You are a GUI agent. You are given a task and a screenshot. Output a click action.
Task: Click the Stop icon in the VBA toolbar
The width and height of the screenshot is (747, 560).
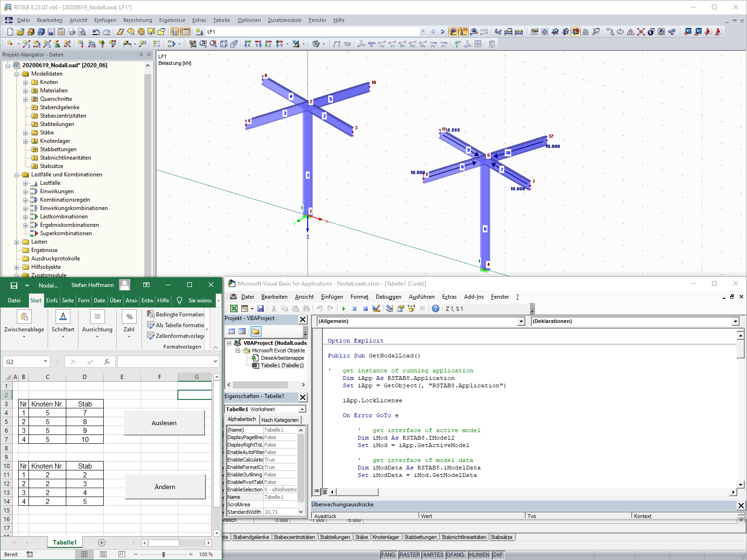pyautogui.click(x=366, y=308)
